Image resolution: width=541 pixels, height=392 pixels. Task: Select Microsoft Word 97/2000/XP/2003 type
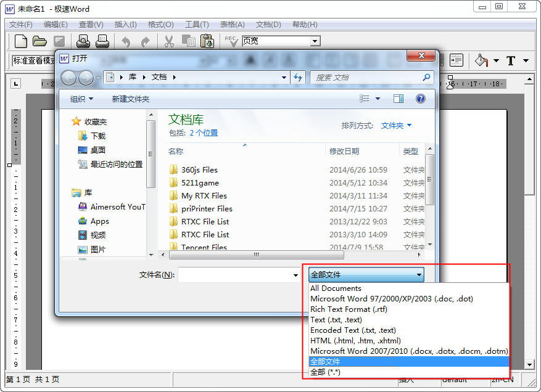[x=409, y=298]
